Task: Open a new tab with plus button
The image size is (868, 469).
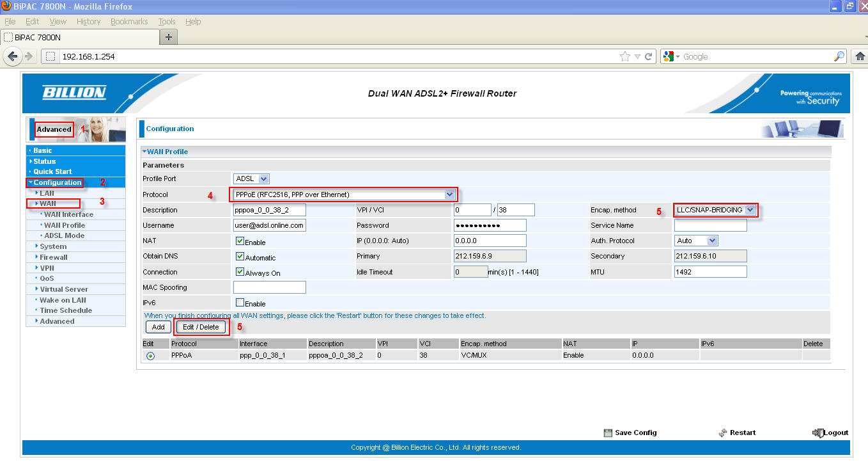Action: (169, 37)
